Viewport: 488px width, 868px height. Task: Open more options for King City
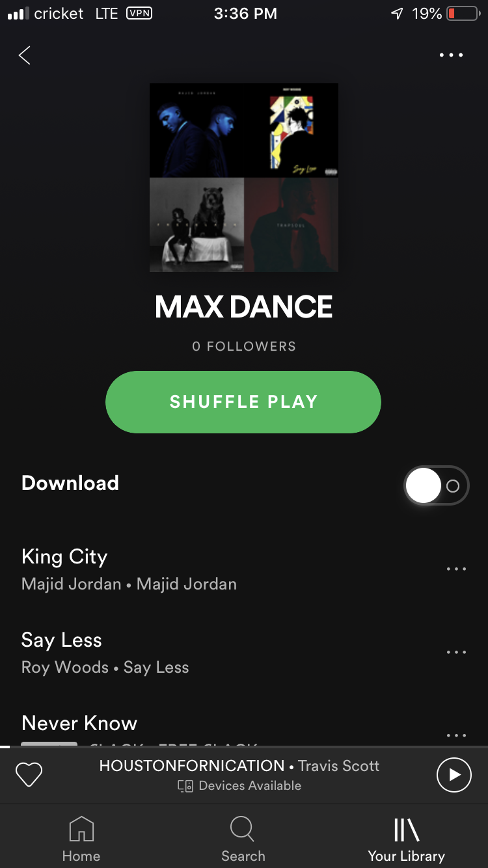456,569
